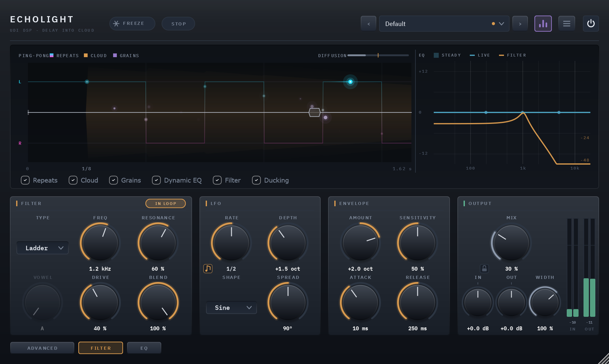This screenshot has width=609, height=364.
Task: Open the Ladder filter type dropdown
Action: pos(43,248)
